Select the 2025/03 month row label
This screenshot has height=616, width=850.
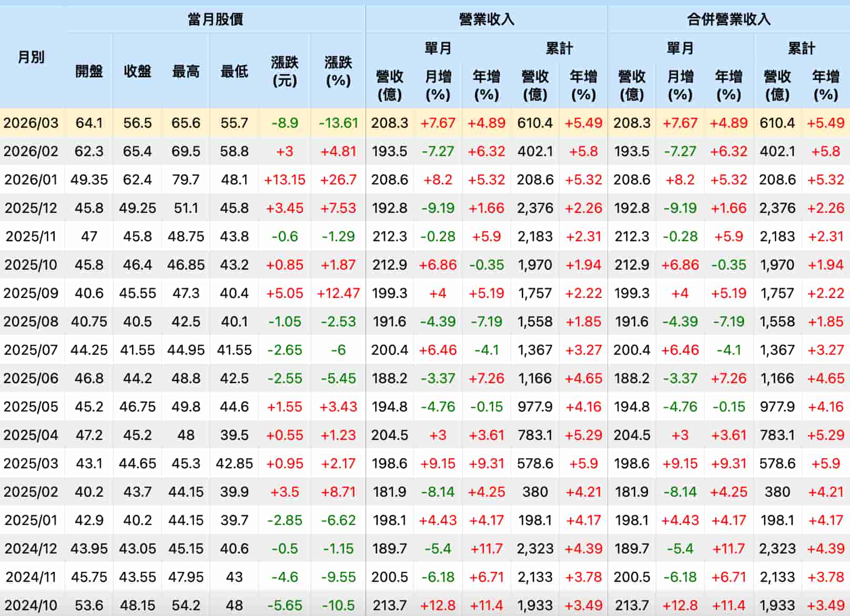(x=31, y=464)
